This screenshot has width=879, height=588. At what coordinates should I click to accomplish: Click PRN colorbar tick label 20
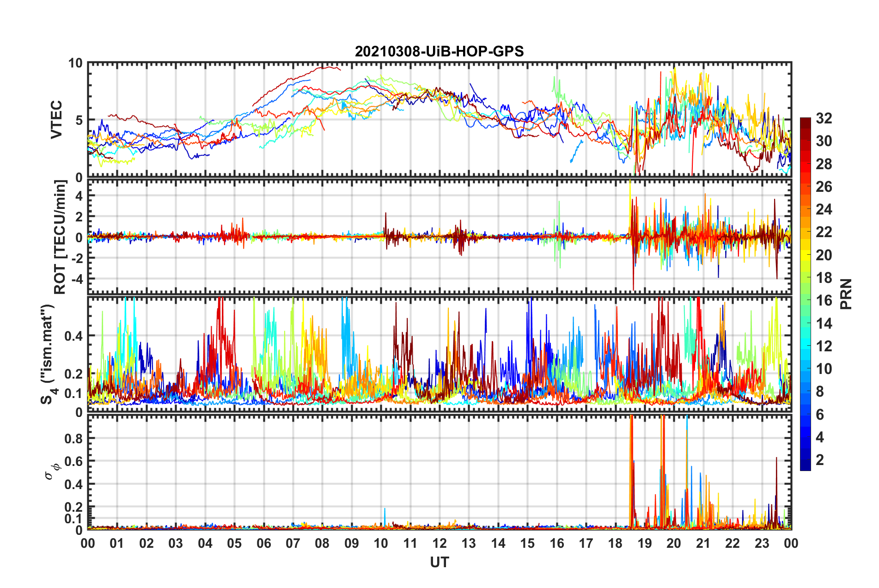coord(824,255)
